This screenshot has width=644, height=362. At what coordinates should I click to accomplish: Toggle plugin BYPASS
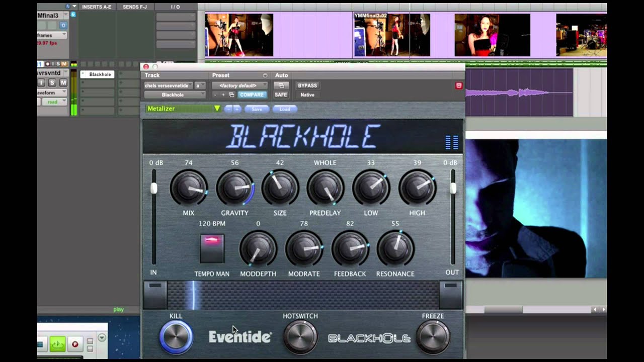pyautogui.click(x=307, y=85)
